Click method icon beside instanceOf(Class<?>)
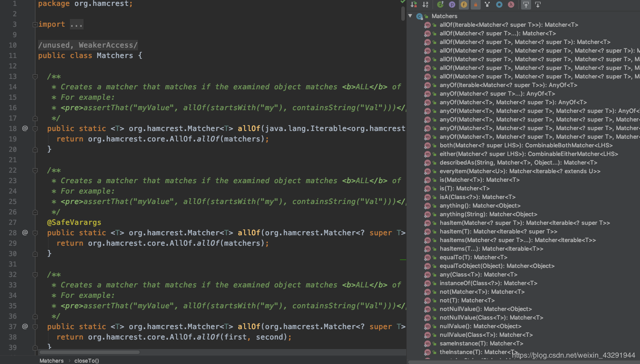640x364 pixels. point(428,283)
